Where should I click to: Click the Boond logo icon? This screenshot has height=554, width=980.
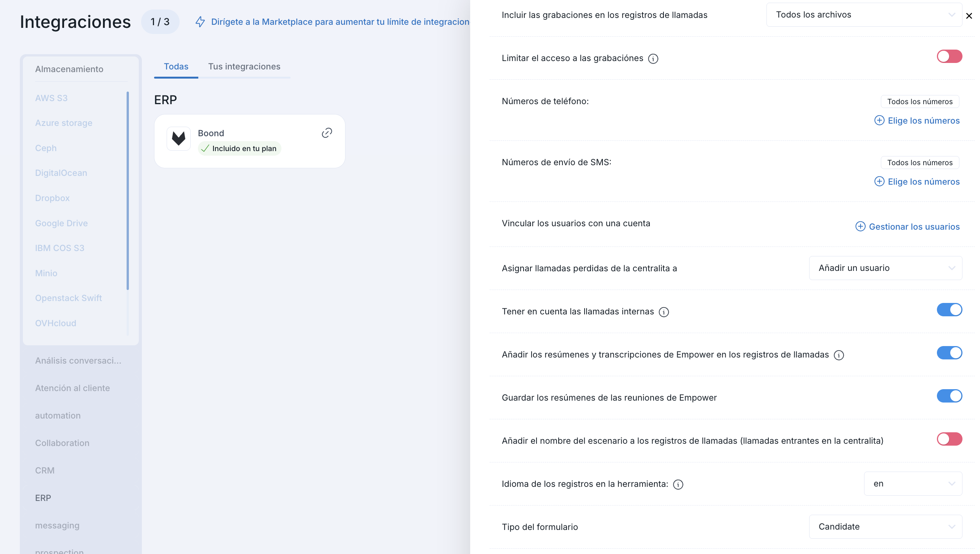(178, 138)
